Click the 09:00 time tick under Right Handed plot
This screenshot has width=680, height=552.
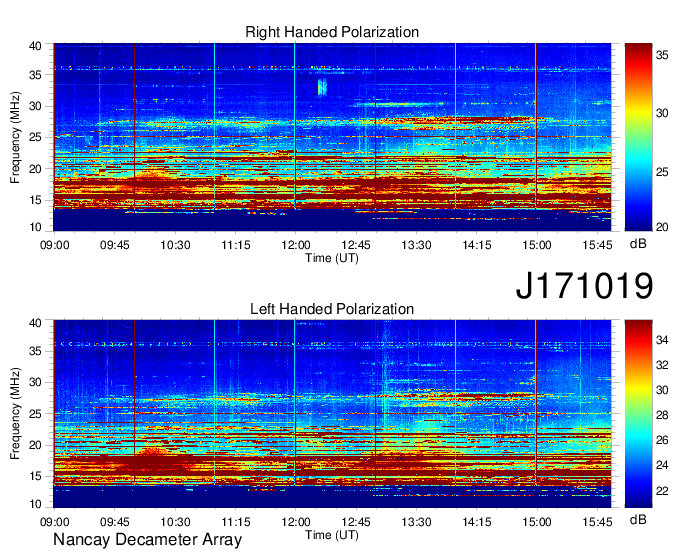[54, 245]
